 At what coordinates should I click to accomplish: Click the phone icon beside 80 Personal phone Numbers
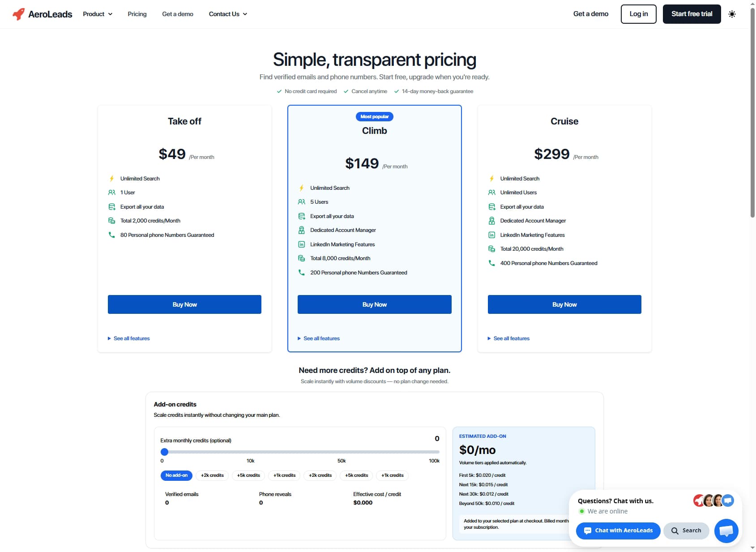(111, 235)
